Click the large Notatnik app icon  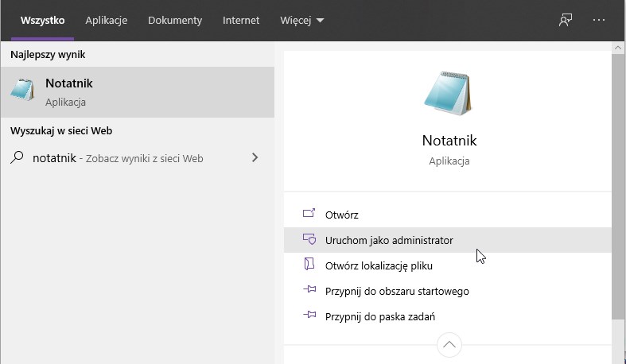click(x=449, y=94)
